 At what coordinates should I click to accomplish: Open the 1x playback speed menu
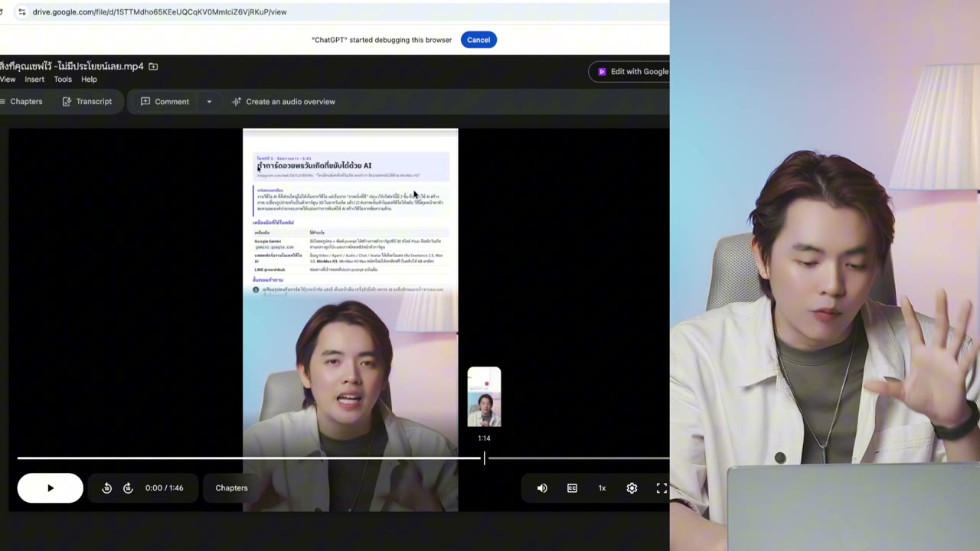pyautogui.click(x=602, y=488)
